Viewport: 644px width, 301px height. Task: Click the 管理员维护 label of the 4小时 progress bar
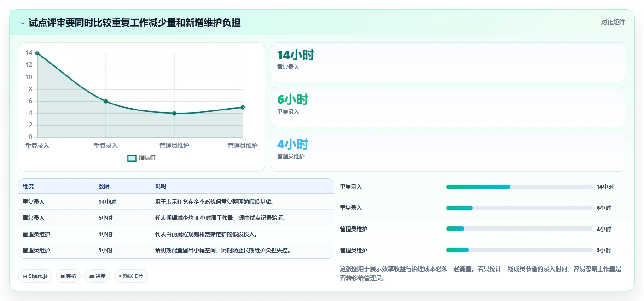coord(354,229)
